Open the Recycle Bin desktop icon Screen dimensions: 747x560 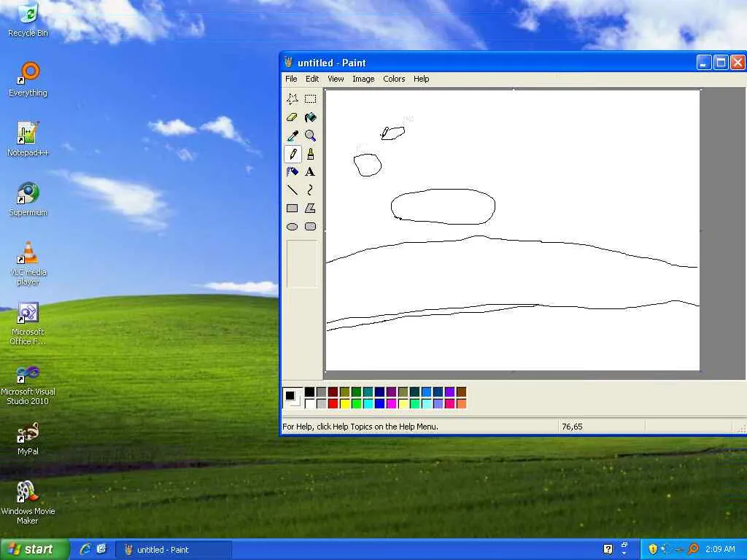point(28,20)
